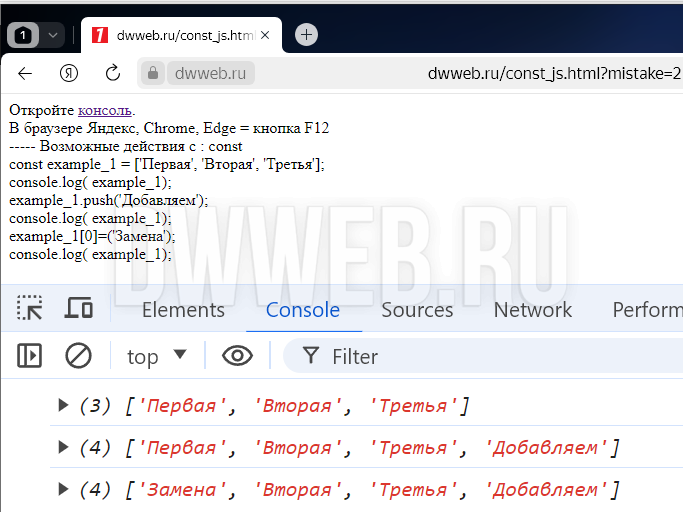The width and height of the screenshot is (683, 512).
Task: Activate the inspect element selector tool
Action: [29, 308]
